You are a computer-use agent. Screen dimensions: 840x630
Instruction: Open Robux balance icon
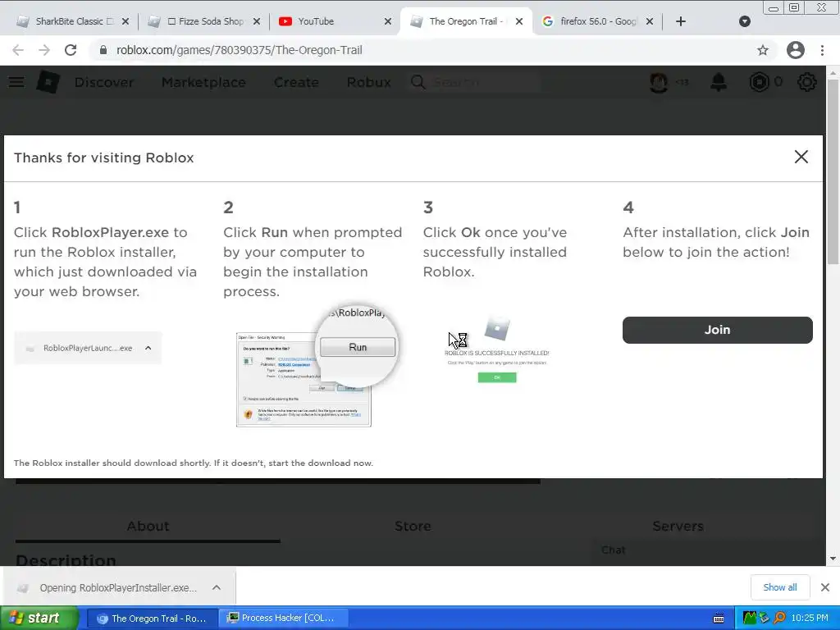pos(759,82)
